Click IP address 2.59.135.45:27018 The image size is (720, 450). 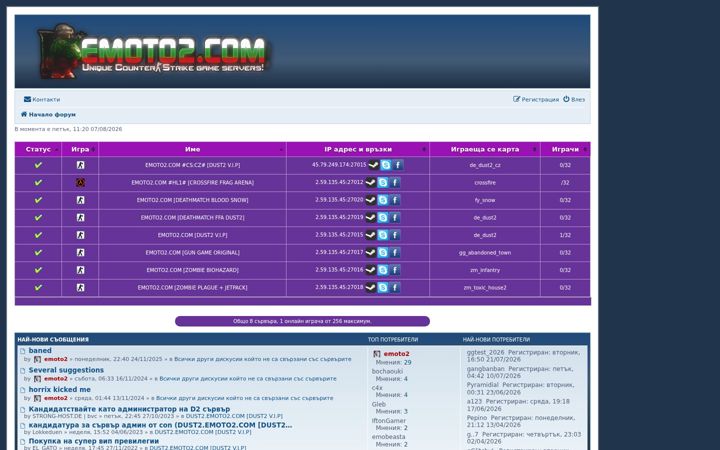click(339, 287)
